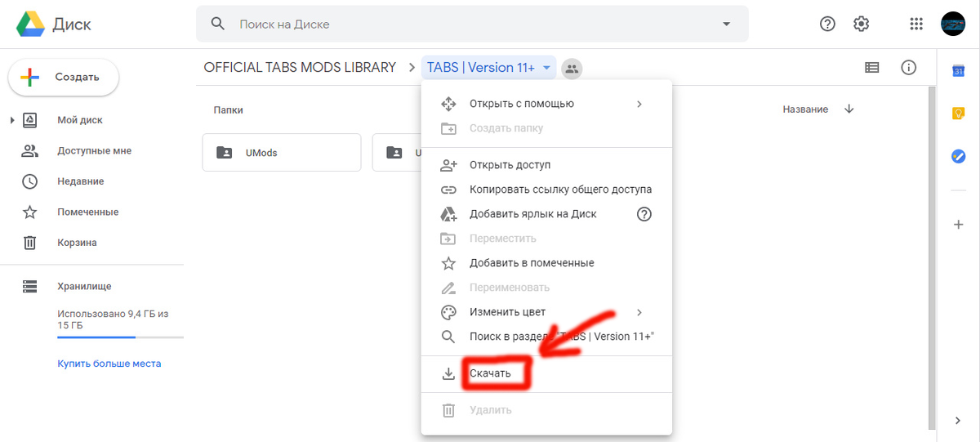
Task: Expand the Мой диск tree arrow
Action: [12, 120]
